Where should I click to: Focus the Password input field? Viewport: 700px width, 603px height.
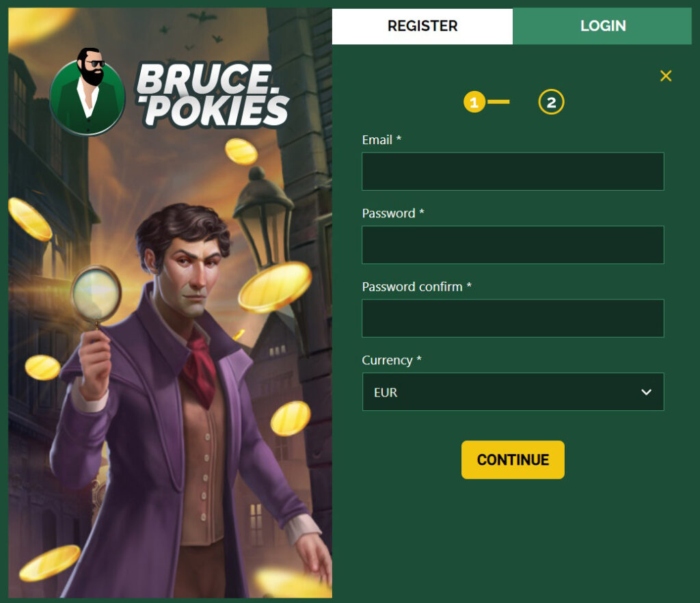[513, 245]
